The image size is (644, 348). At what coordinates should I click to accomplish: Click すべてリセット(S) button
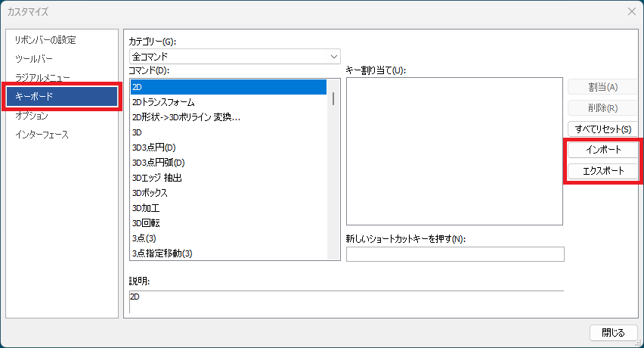tap(603, 129)
